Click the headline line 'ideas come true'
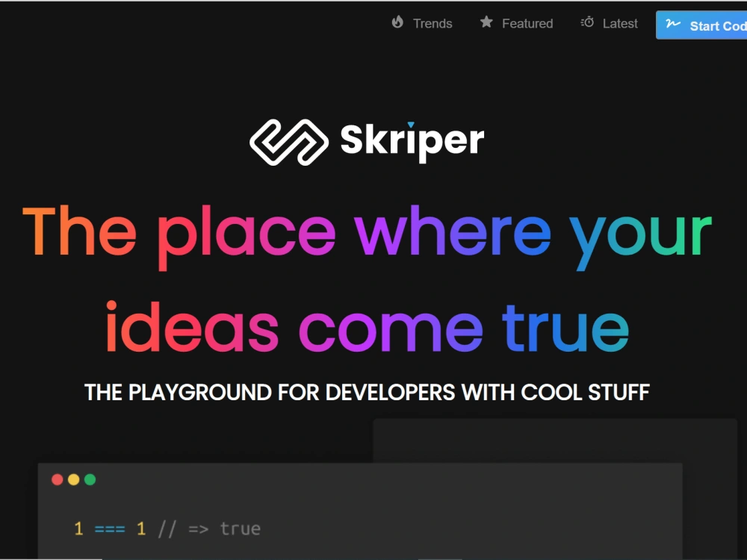Screen dimensions: 747x560 click(x=368, y=328)
